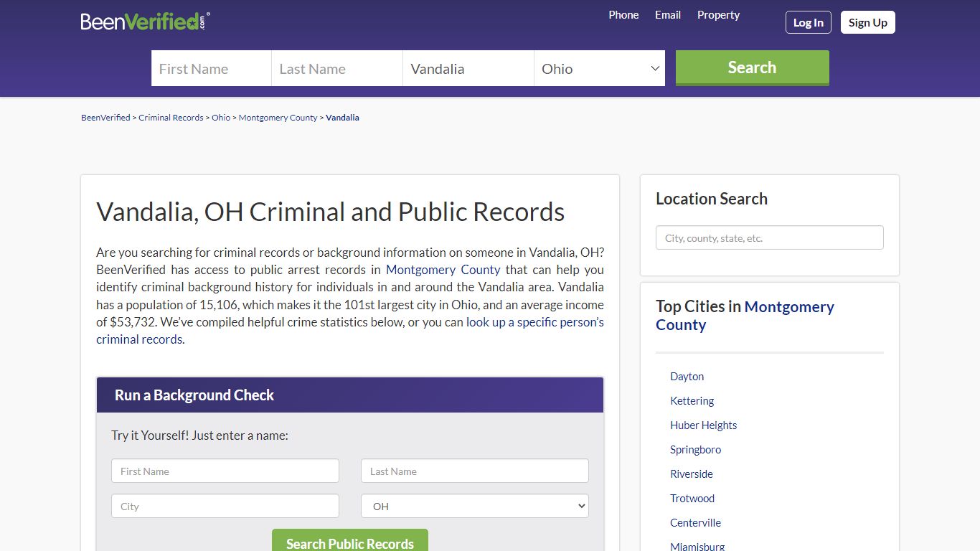Click the Vandalia breadcrumb item
Image resolution: width=980 pixels, height=551 pixels.
pos(342,118)
